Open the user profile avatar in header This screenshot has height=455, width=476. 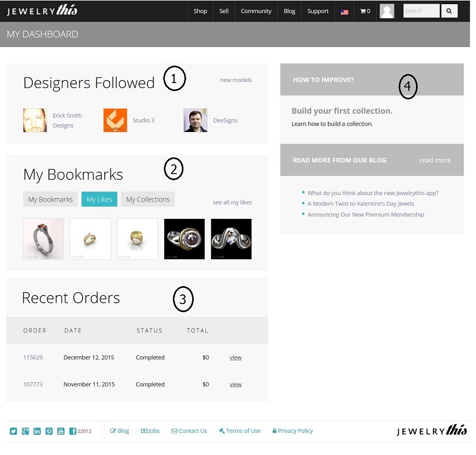click(x=387, y=11)
